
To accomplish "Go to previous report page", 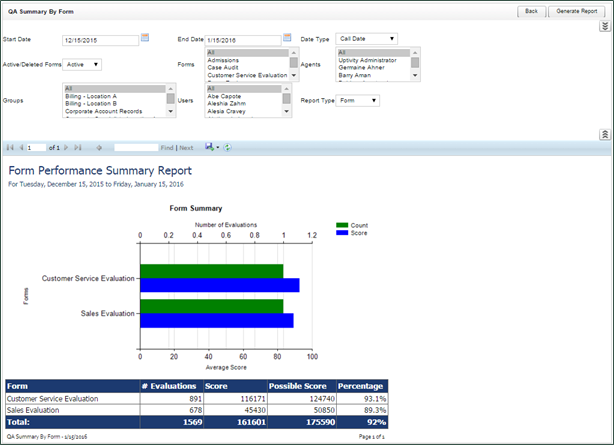I will (21, 147).
